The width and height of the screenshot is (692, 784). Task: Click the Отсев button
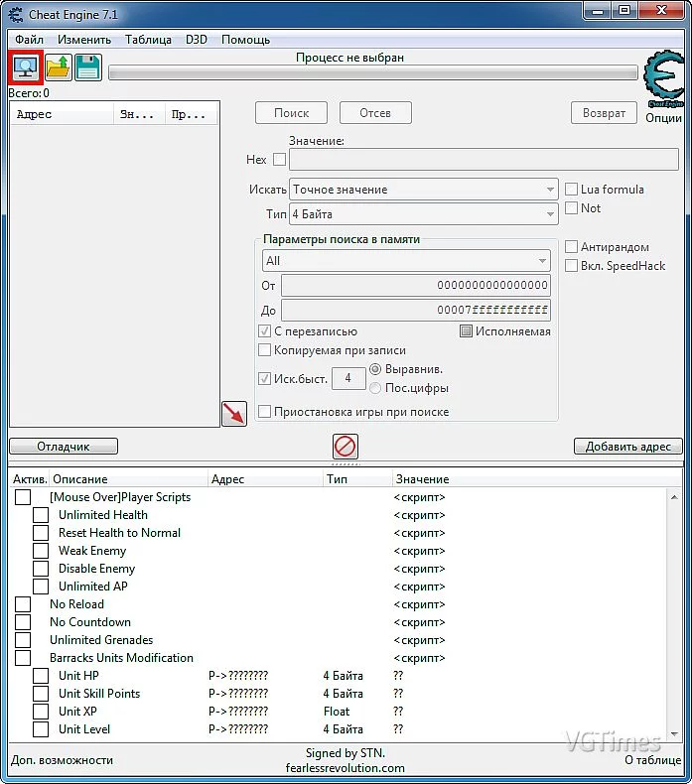click(x=375, y=113)
